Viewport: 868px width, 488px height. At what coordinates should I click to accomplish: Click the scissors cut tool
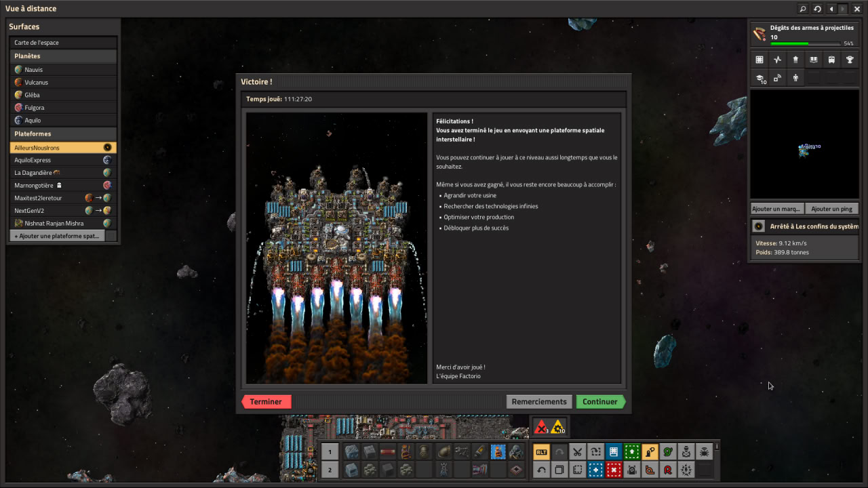point(577,452)
